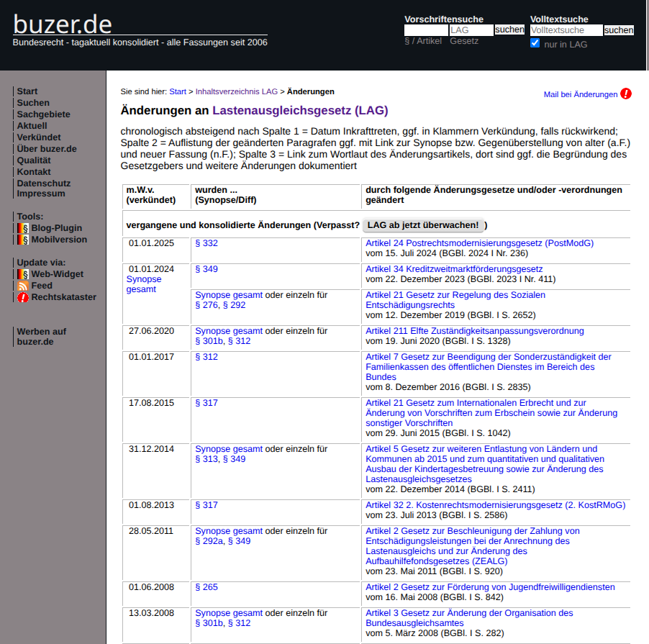Open the § 265 link
This screenshot has height=644, width=649.
(x=206, y=587)
